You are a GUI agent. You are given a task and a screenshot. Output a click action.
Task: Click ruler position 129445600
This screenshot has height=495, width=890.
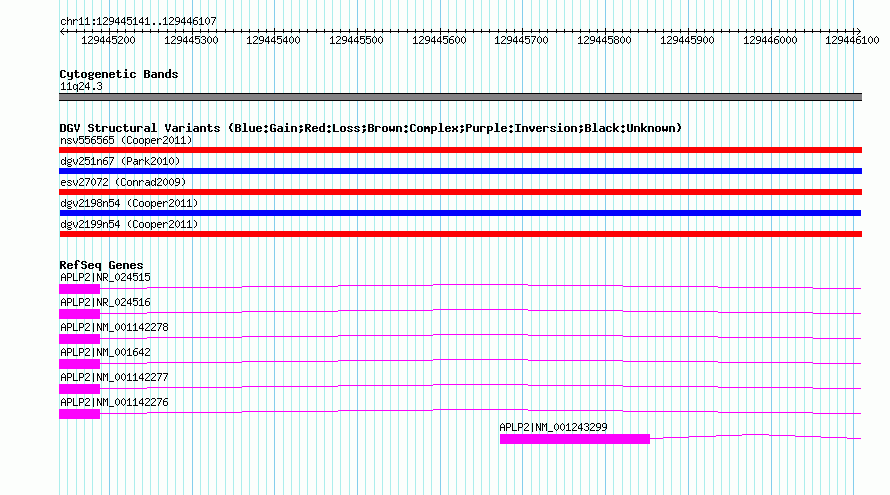click(x=439, y=40)
